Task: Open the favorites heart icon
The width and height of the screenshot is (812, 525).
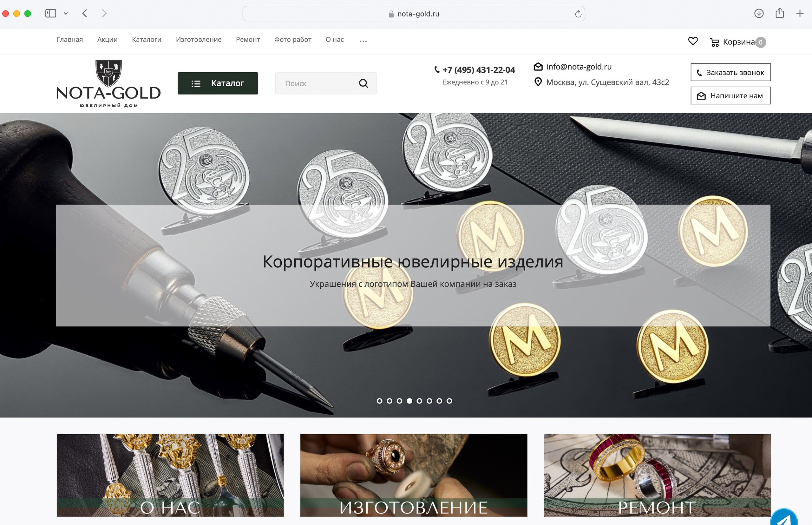Action: pos(693,41)
